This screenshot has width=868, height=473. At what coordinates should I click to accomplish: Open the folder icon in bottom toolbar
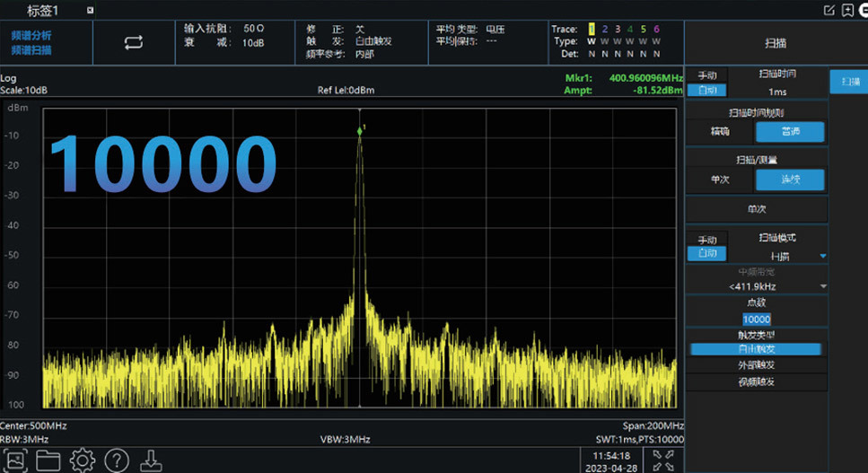(48, 460)
